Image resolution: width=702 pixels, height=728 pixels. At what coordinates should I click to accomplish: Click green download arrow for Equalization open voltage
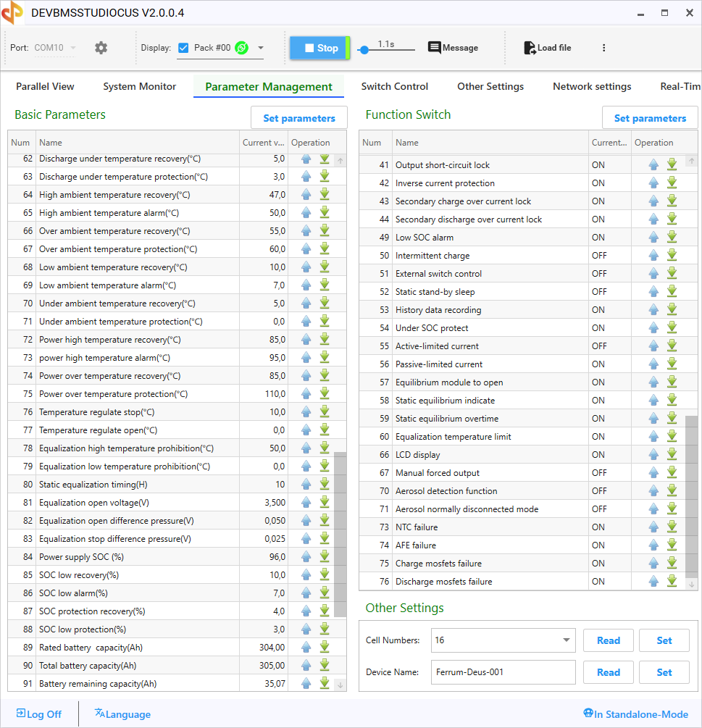(325, 502)
